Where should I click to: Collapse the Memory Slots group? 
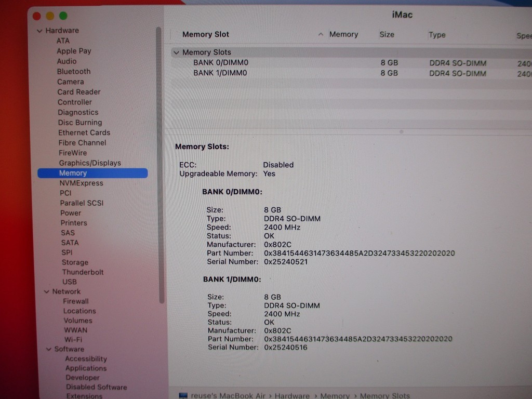pyautogui.click(x=176, y=52)
